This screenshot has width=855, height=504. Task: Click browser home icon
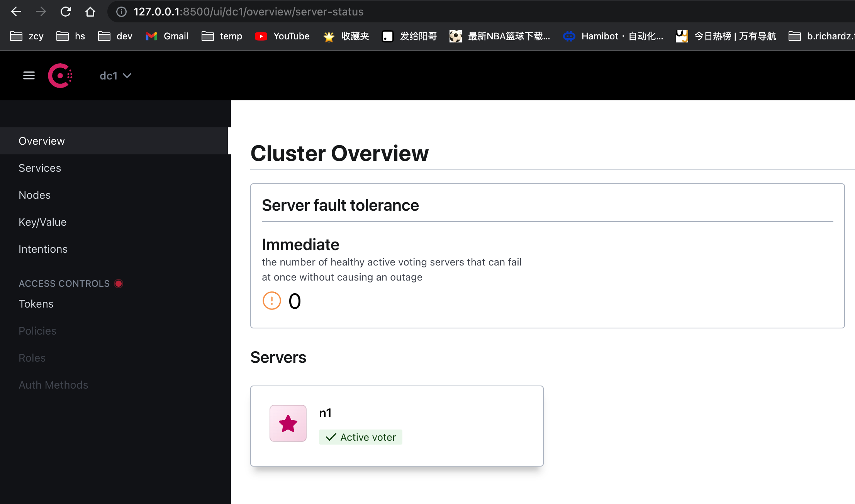click(x=90, y=12)
